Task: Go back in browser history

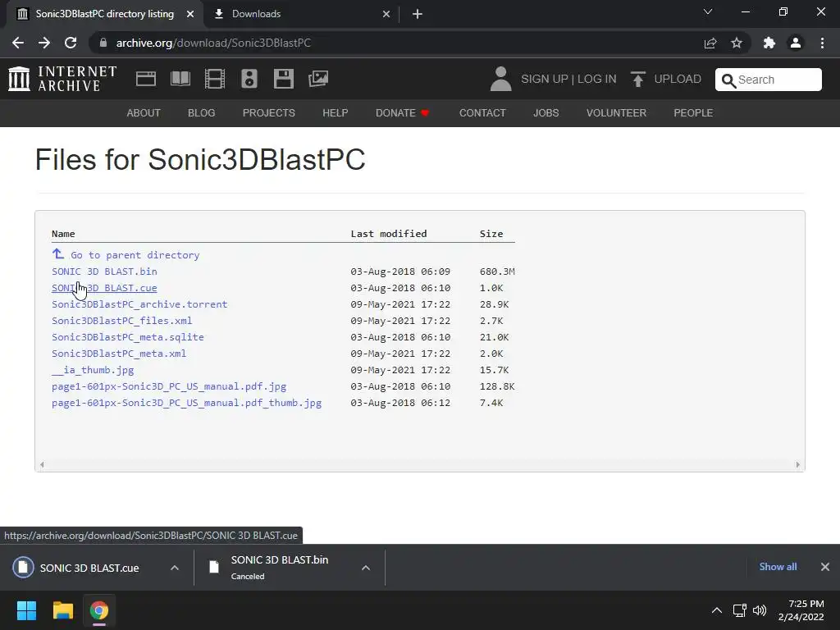Action: pyautogui.click(x=18, y=43)
